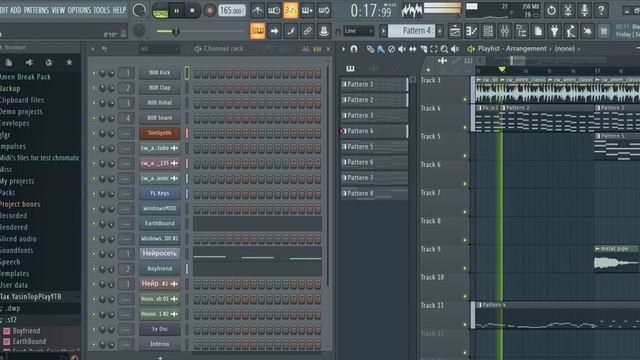
Task: Open the content library shop cart icon
Action: click(x=604, y=31)
